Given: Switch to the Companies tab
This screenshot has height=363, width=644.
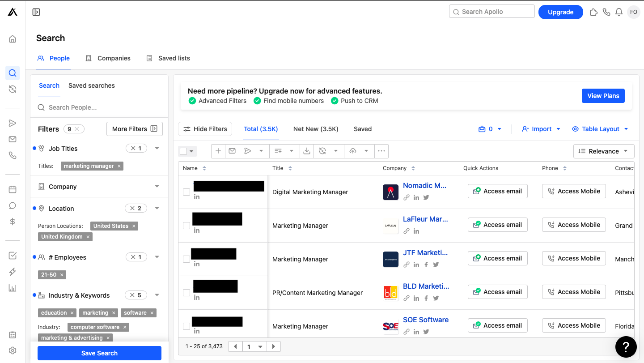Looking at the screenshot, I should [x=108, y=58].
